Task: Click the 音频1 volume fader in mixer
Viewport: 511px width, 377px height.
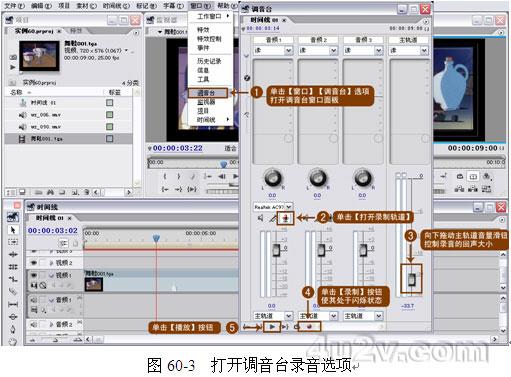Action: click(x=277, y=250)
